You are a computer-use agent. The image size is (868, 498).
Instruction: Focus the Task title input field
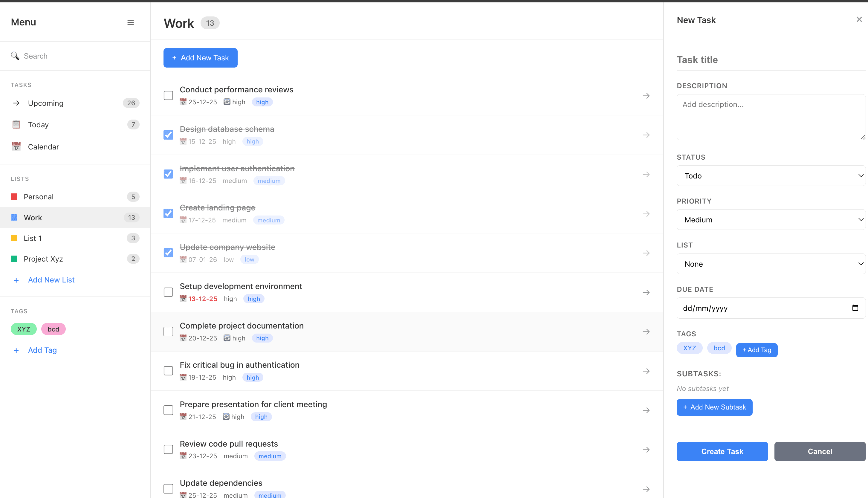771,60
